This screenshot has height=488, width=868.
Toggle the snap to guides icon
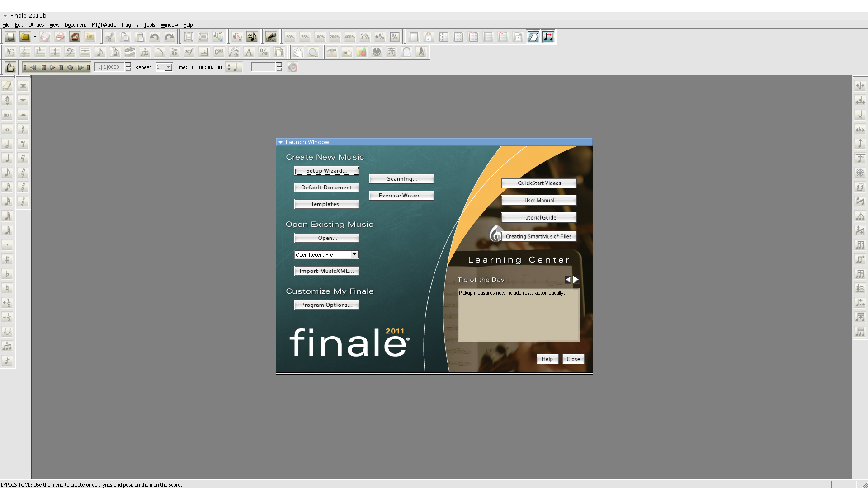[x=503, y=37]
